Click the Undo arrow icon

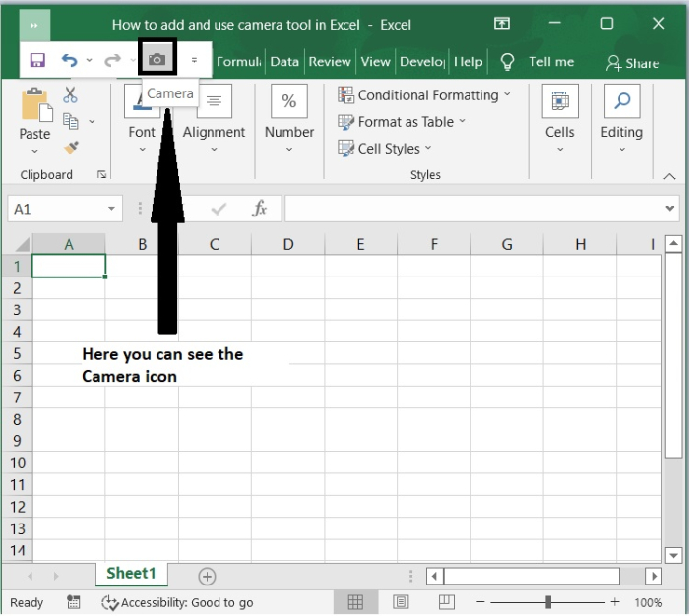(x=70, y=60)
